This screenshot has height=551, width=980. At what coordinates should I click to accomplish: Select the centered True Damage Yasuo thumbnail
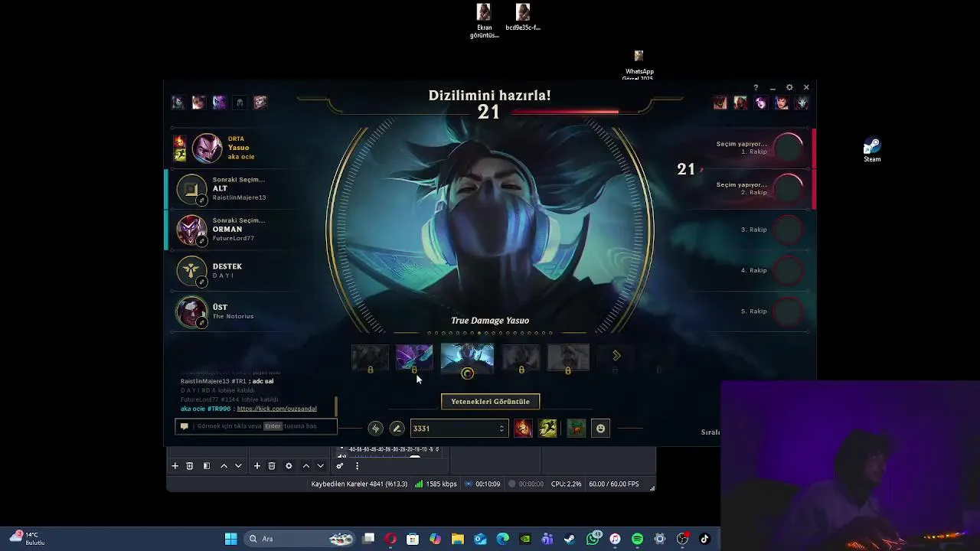pos(467,357)
